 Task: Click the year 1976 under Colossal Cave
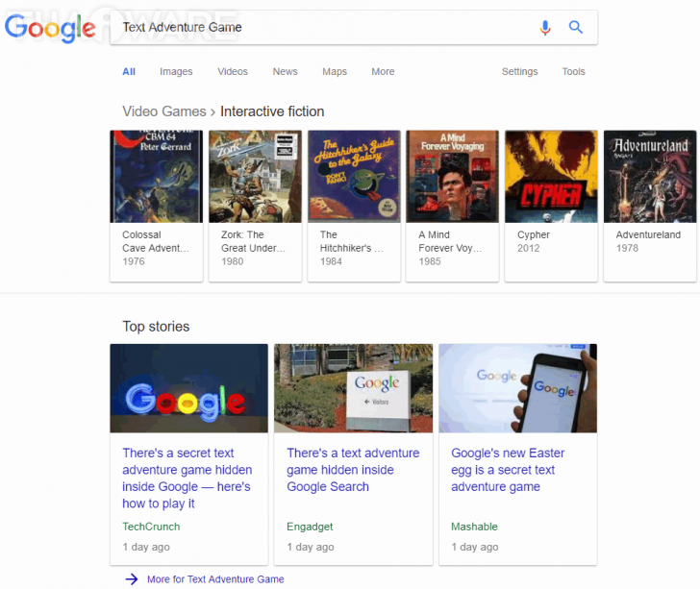(134, 261)
